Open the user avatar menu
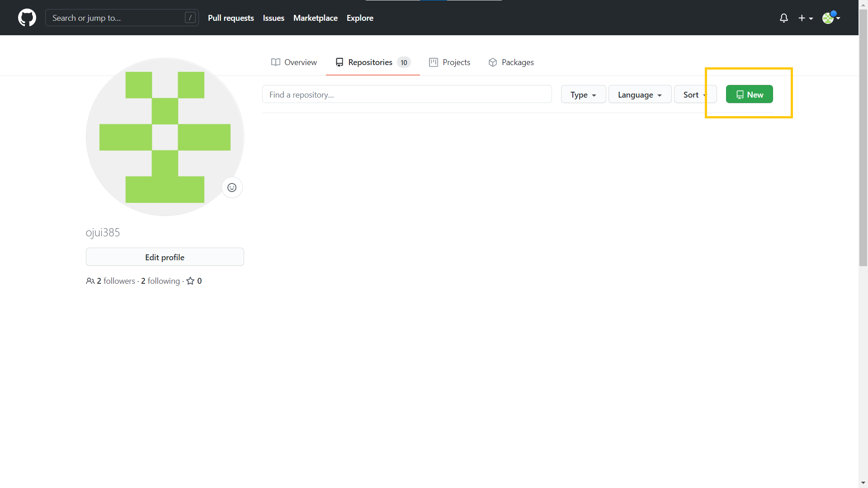The image size is (868, 488). point(830,18)
